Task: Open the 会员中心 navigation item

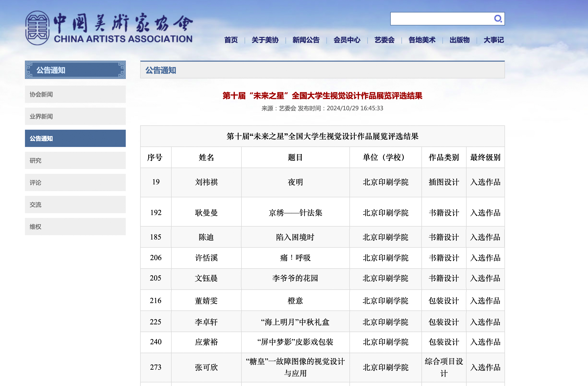Action: coord(347,40)
